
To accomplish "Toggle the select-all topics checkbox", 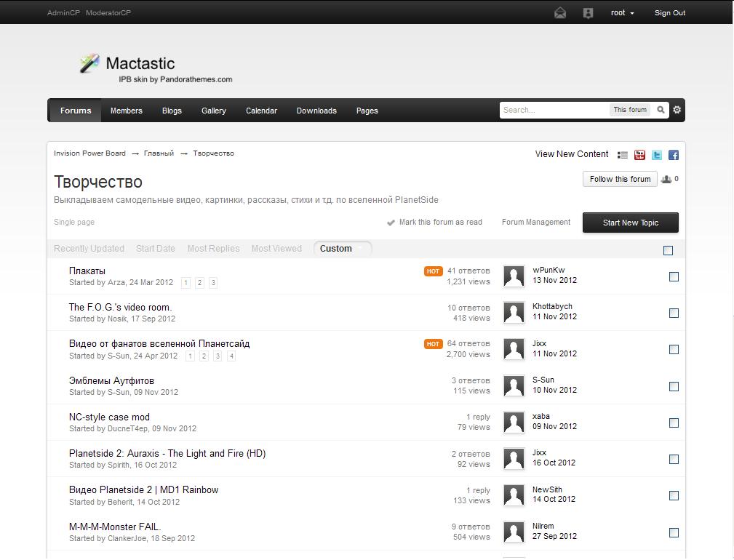I will (x=668, y=250).
